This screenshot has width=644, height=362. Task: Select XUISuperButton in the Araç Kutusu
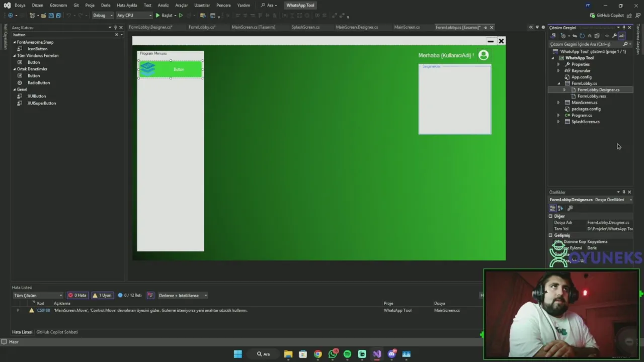41,103
